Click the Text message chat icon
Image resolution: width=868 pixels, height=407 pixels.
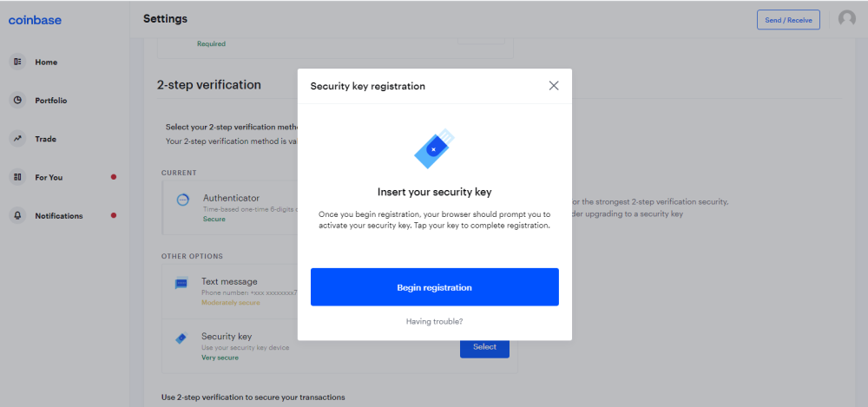[x=181, y=284]
